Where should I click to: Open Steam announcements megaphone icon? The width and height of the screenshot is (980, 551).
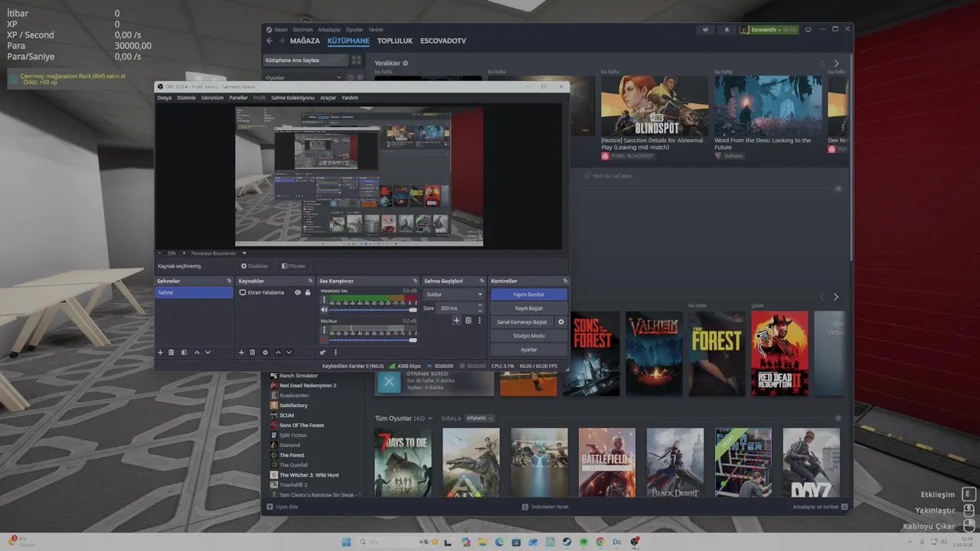[705, 30]
